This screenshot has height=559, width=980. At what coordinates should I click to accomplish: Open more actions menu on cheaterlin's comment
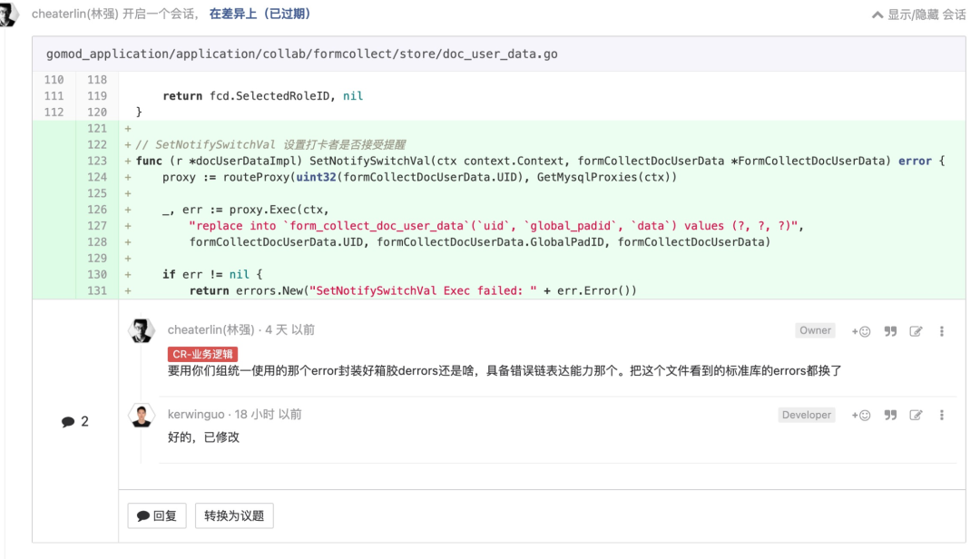coord(942,331)
